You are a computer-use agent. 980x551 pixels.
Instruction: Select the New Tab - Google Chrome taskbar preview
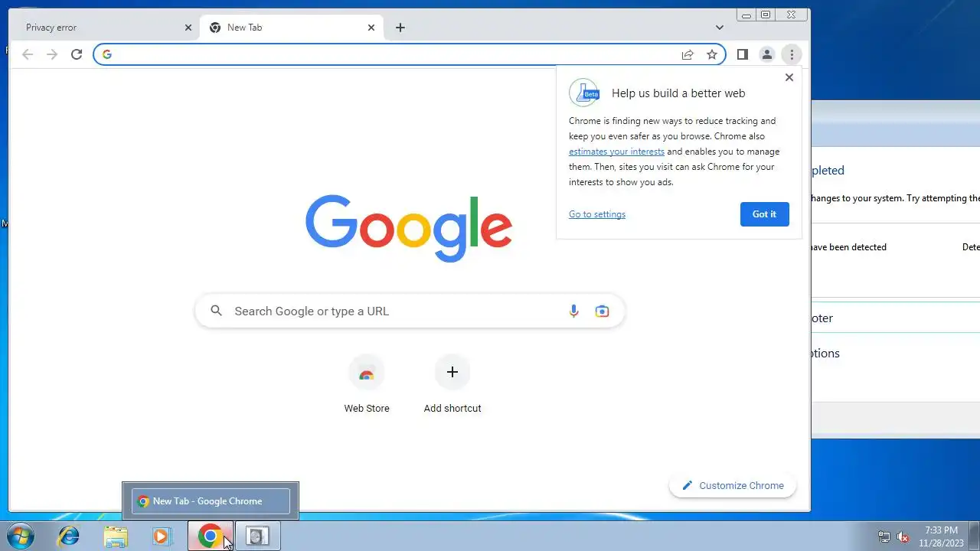[211, 501]
